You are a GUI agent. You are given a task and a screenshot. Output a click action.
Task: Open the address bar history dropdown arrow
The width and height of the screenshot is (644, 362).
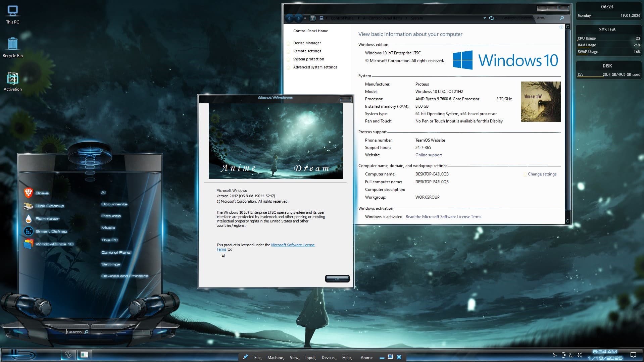pyautogui.click(x=485, y=18)
